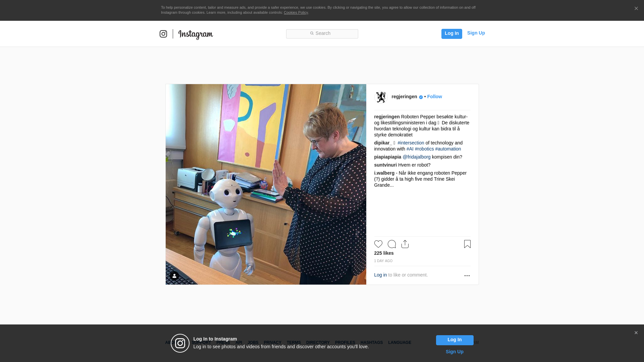Click the Instagram logo in login banner
644x362 pixels.
pos(180,343)
